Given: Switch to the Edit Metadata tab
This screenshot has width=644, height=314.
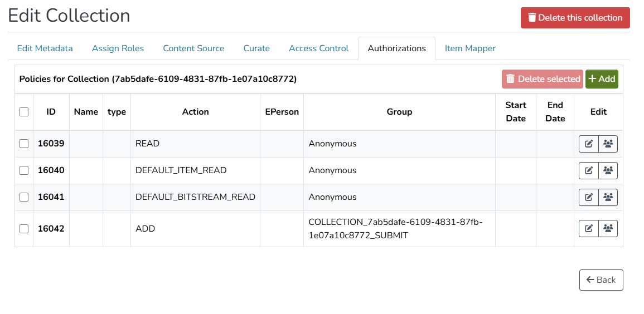Looking at the screenshot, I should click(45, 48).
